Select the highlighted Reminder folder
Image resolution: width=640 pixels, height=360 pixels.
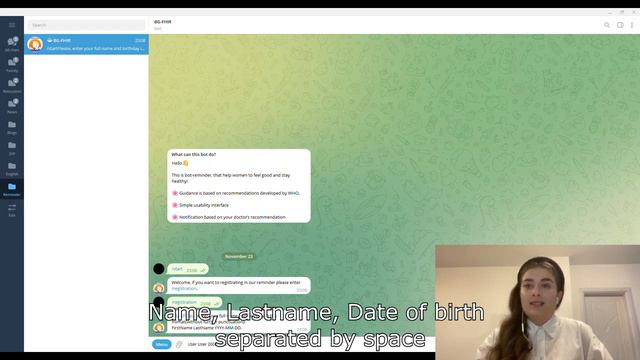pos(12,189)
